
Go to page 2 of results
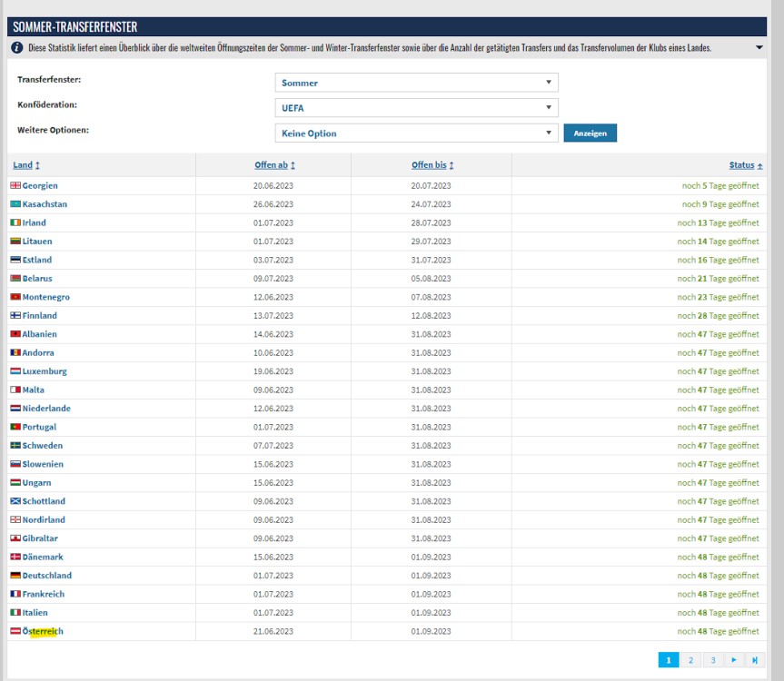point(690,660)
